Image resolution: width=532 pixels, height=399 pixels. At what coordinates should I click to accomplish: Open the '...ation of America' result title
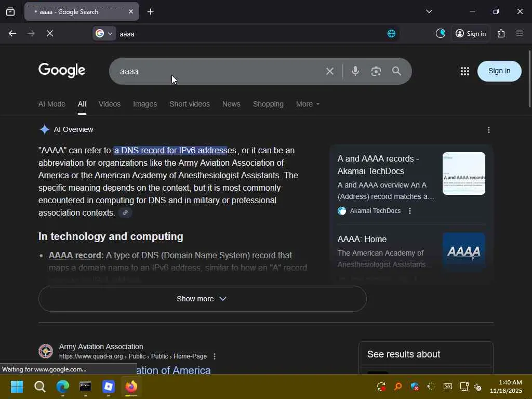coord(174,370)
